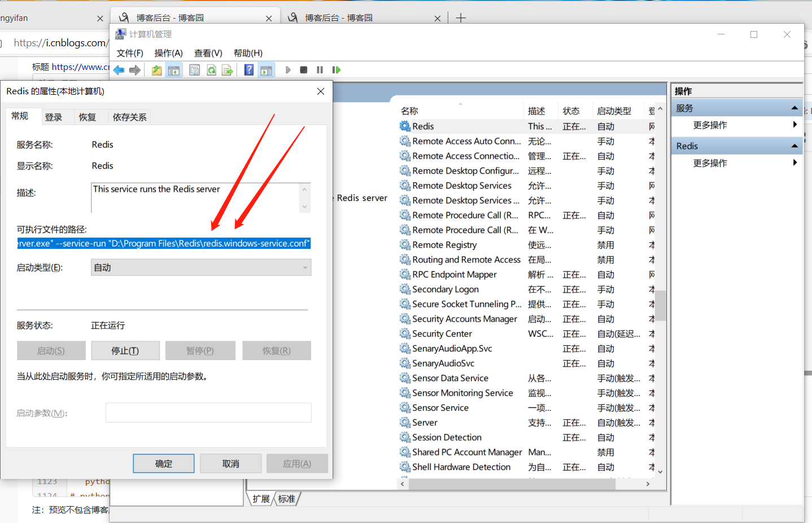
Task: Switch to the 依存关系 tab
Action: pyautogui.click(x=130, y=117)
